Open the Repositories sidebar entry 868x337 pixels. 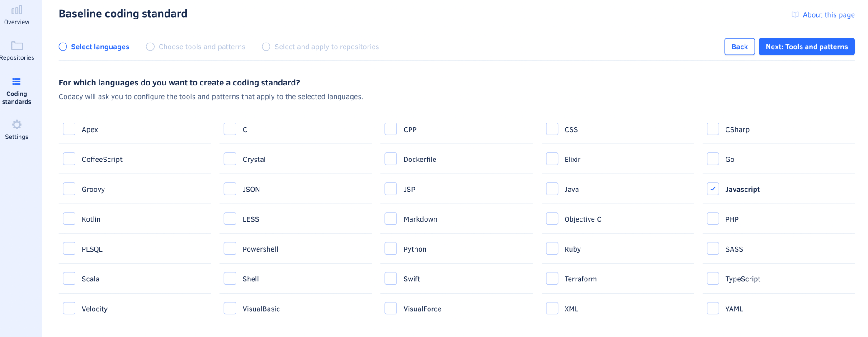[18, 51]
